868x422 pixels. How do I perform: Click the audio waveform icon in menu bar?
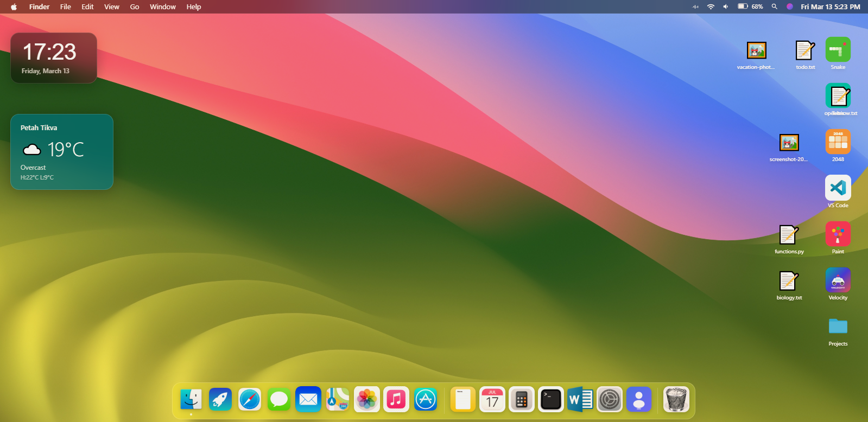pos(695,7)
